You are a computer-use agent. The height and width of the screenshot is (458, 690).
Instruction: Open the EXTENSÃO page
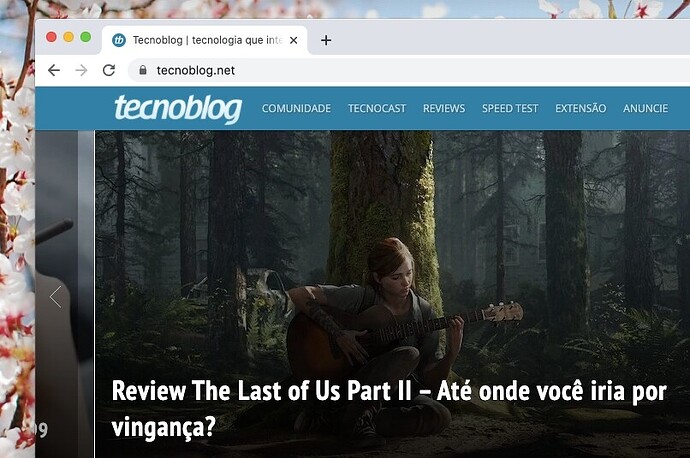tap(580, 108)
